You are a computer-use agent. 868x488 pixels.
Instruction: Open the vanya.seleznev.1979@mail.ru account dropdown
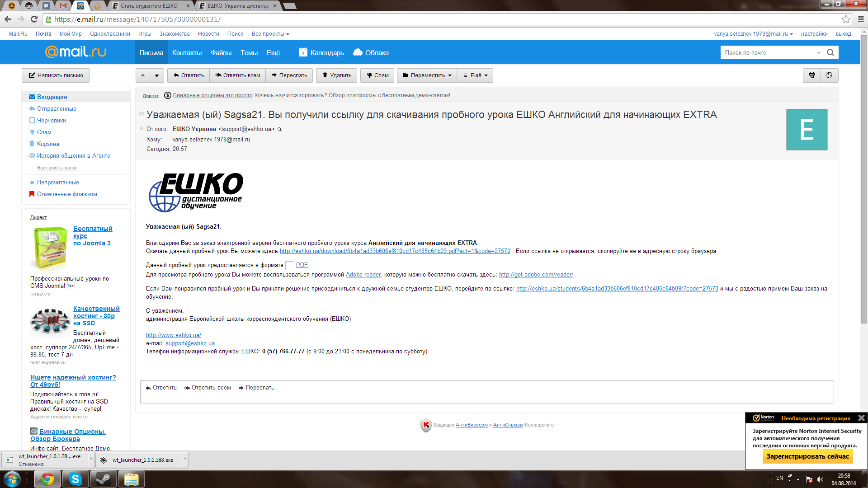pos(753,34)
